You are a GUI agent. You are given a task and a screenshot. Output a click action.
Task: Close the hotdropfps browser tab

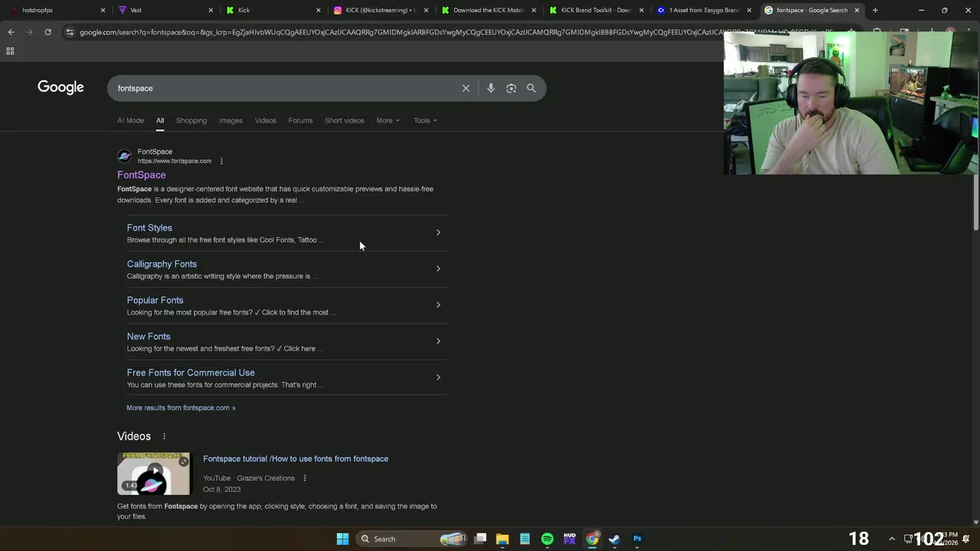pos(103,10)
